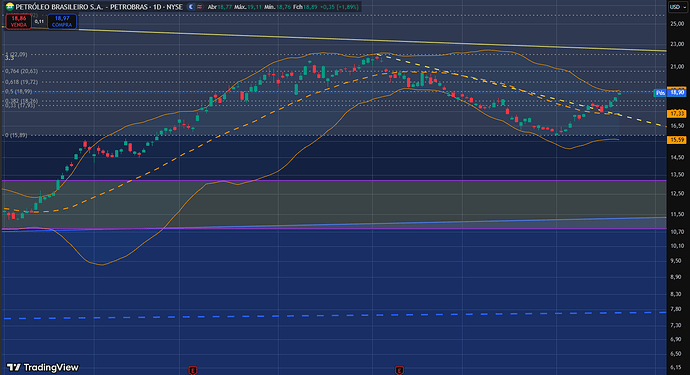This screenshot has width=690, height=375.
Task: Click the 21,00 label on the price axis
Action: pos(677,66)
